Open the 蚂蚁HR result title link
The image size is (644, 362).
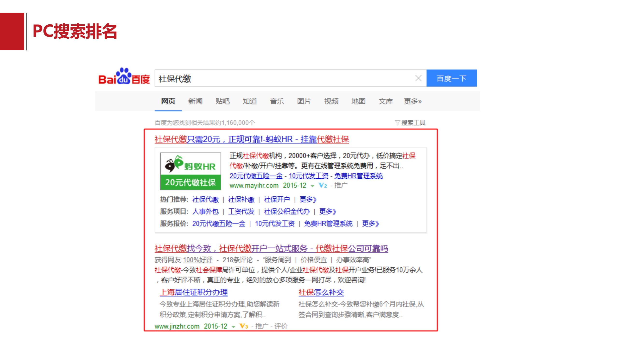[x=252, y=139]
